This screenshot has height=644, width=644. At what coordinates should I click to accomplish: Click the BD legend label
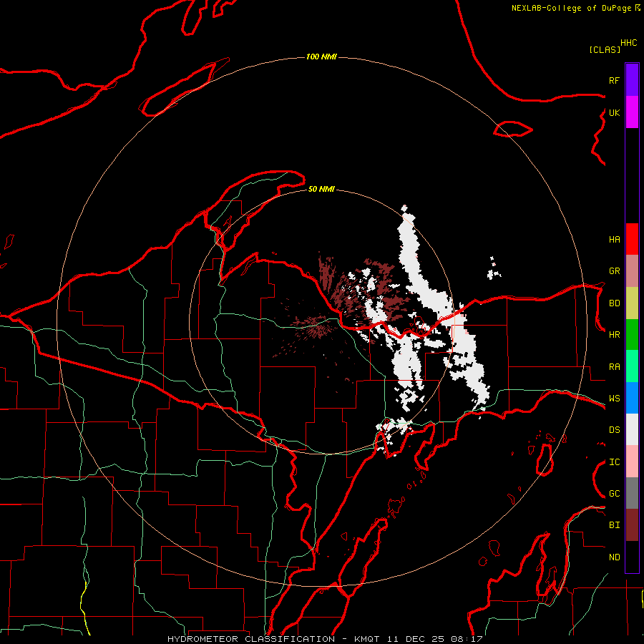point(615,303)
